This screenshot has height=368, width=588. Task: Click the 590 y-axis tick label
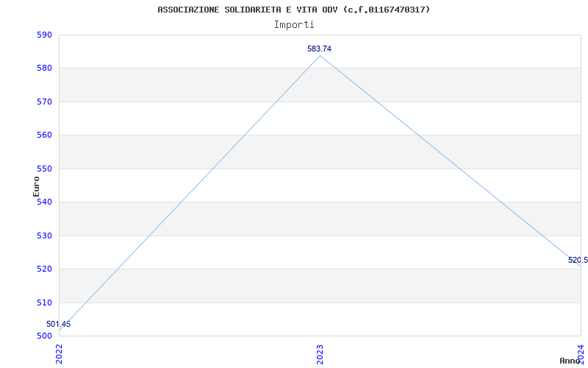click(44, 35)
